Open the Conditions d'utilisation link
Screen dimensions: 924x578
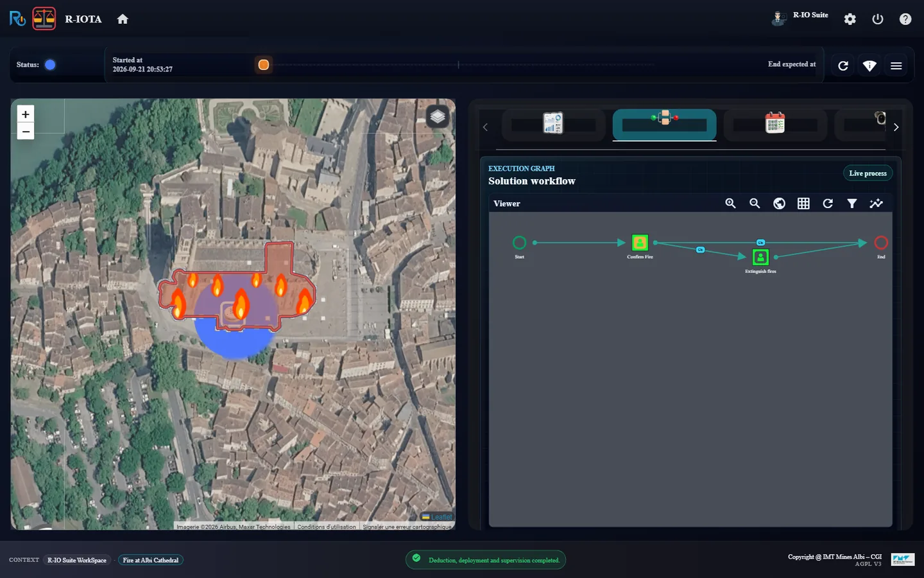pos(327,527)
